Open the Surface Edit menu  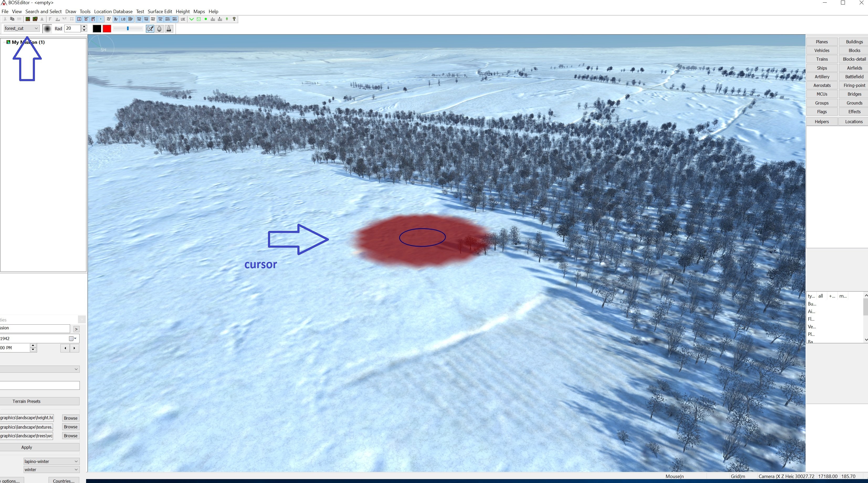click(x=160, y=12)
